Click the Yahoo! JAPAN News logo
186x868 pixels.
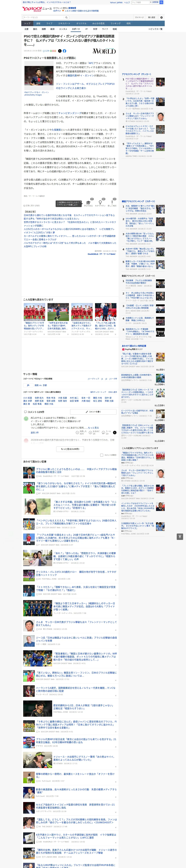coord(37,9)
